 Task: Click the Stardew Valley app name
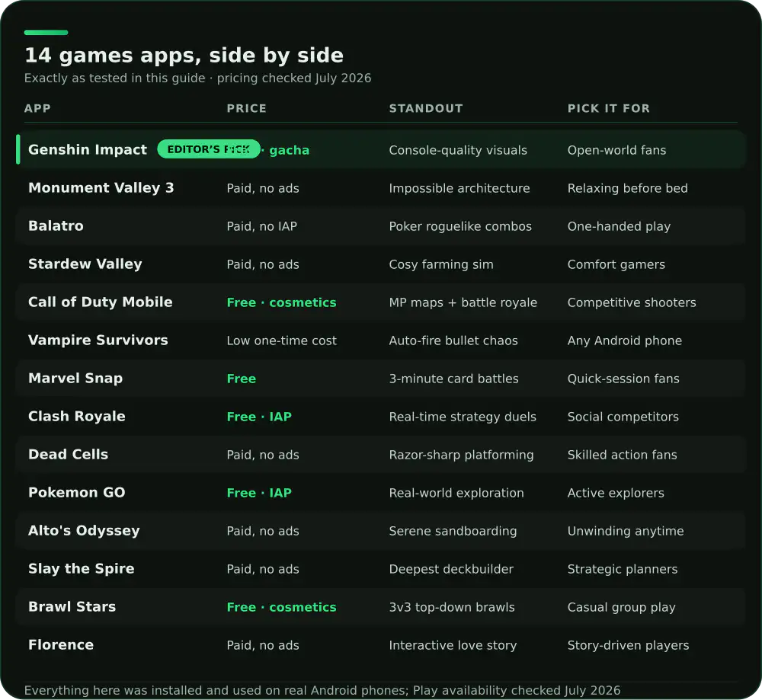(85, 264)
